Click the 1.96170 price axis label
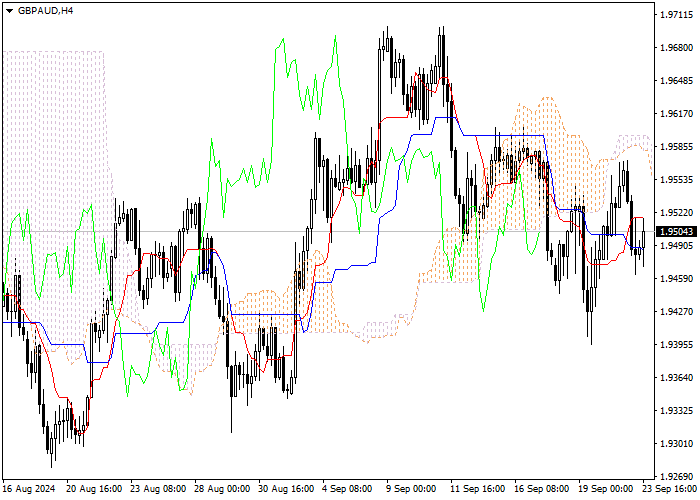Screen dimensions: 700x500 (x=677, y=114)
